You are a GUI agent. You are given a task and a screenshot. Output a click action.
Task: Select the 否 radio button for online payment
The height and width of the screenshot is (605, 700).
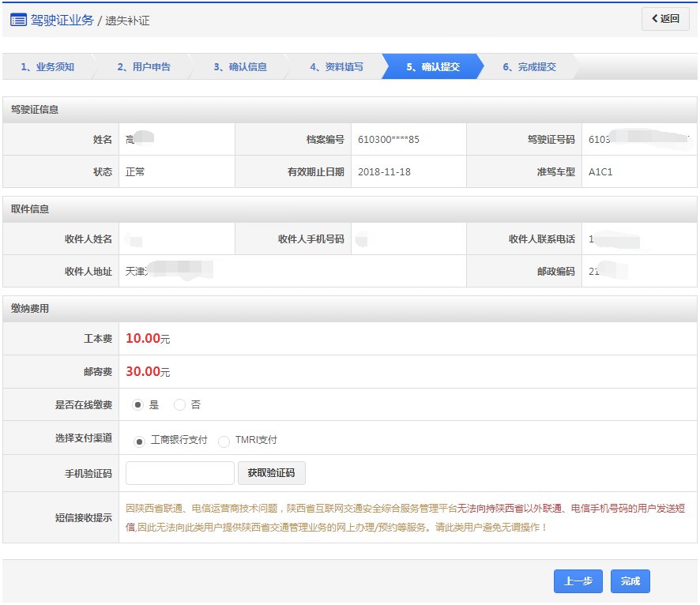tap(180, 404)
